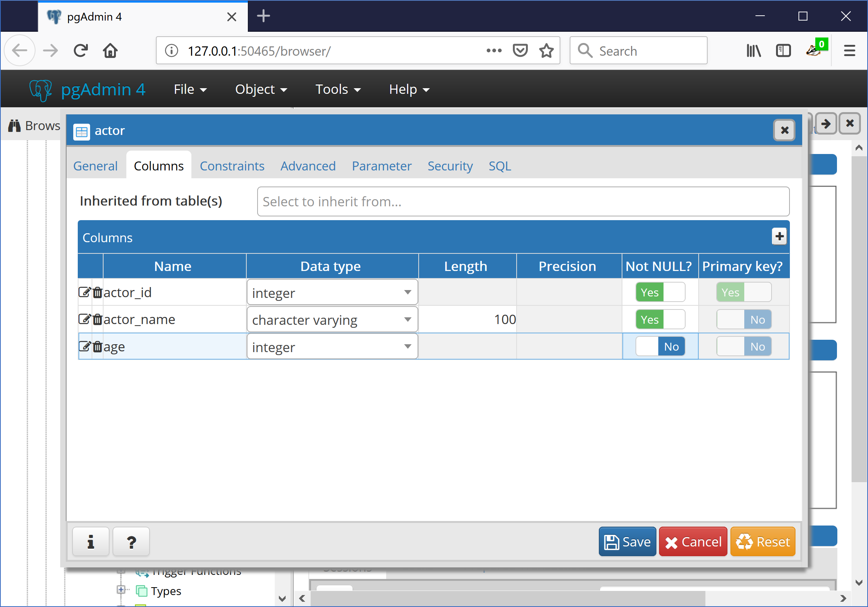Click the age column name cell
The image size is (868, 607).
click(x=174, y=346)
